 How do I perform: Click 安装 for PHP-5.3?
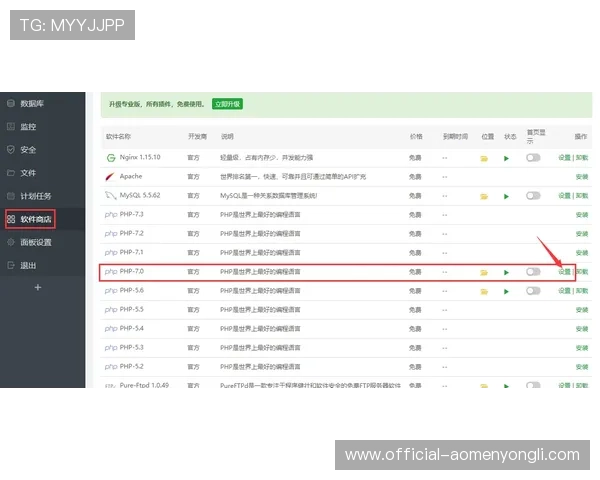(582, 348)
